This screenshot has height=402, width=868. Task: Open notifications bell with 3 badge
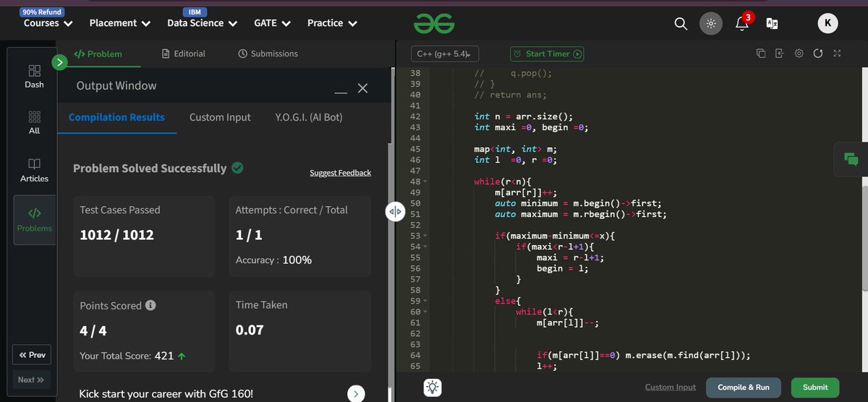(742, 22)
